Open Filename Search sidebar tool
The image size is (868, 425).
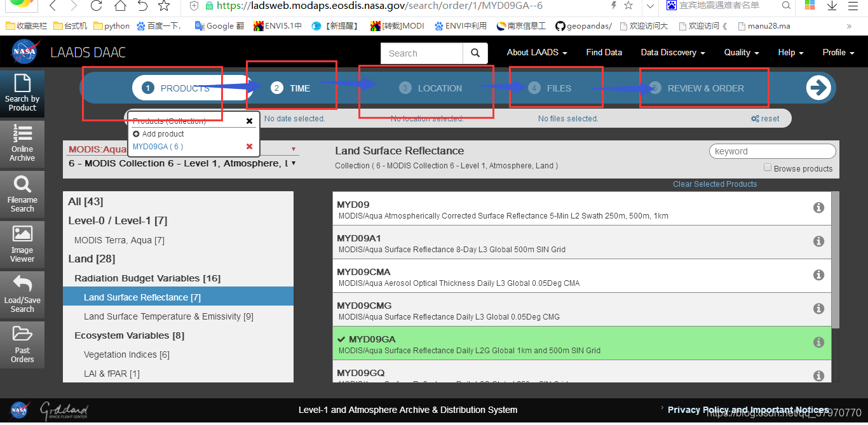[22, 194]
